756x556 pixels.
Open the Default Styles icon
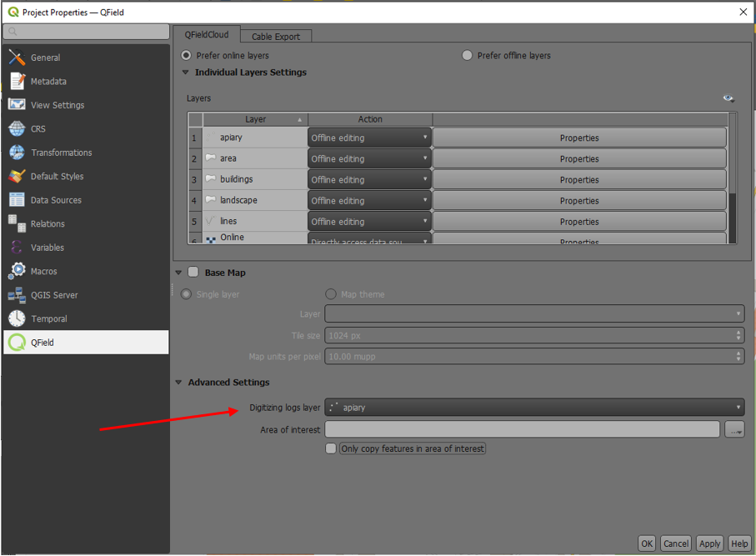click(17, 176)
